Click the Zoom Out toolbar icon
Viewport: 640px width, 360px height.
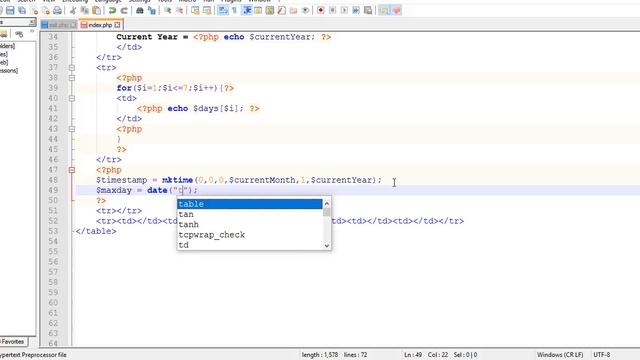pos(179,10)
